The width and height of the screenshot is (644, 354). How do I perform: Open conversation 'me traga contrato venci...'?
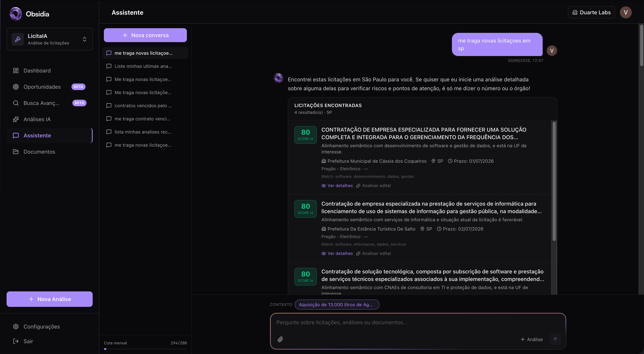pyautogui.click(x=145, y=119)
